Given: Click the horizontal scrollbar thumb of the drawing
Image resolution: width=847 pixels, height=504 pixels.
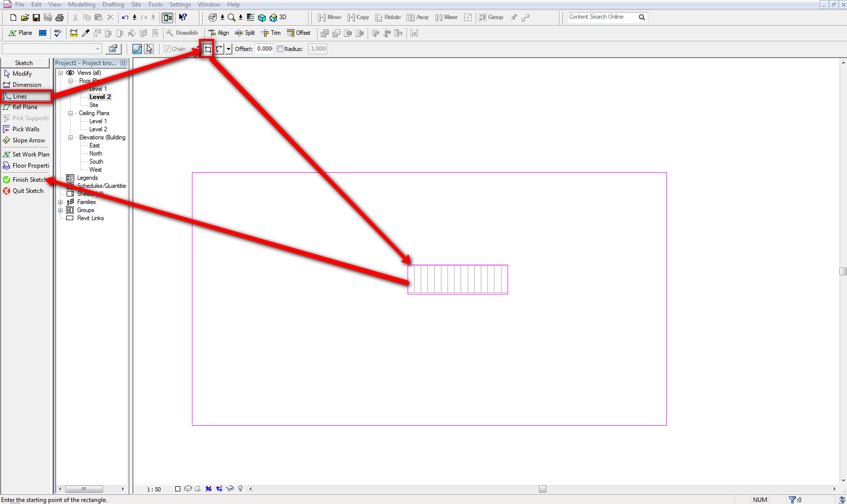Looking at the screenshot, I should pyautogui.click(x=542, y=489).
